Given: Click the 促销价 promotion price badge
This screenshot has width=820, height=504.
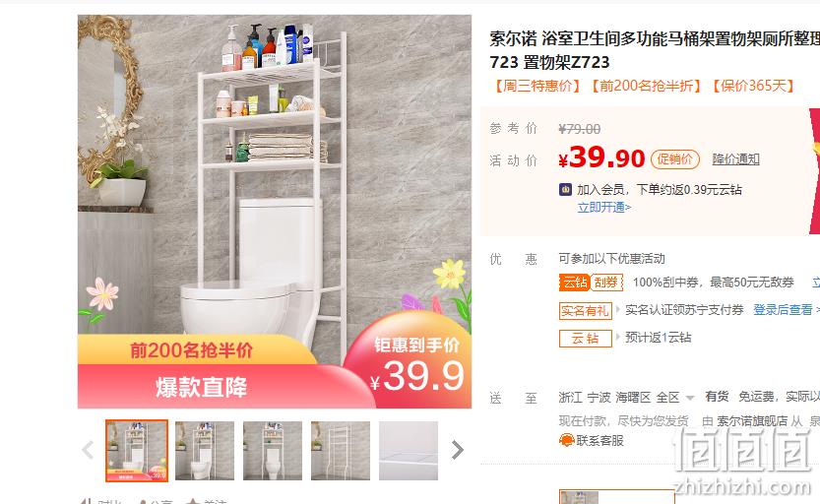Looking at the screenshot, I should pyautogui.click(x=675, y=158).
